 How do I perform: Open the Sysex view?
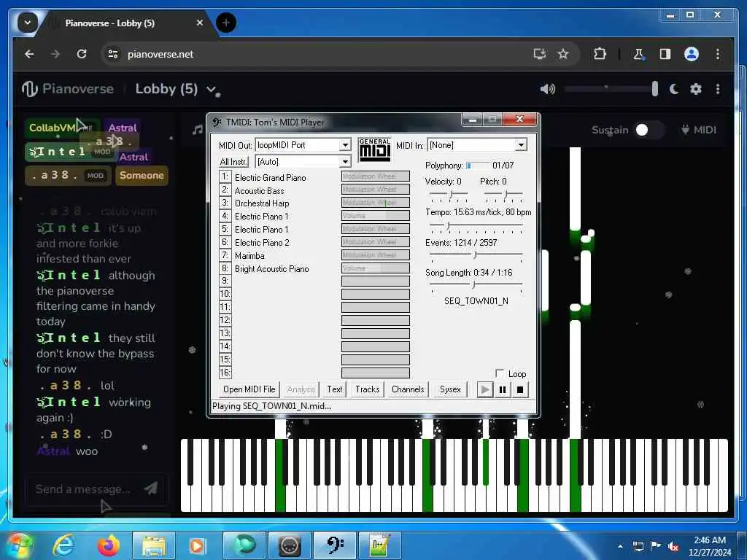click(x=449, y=389)
